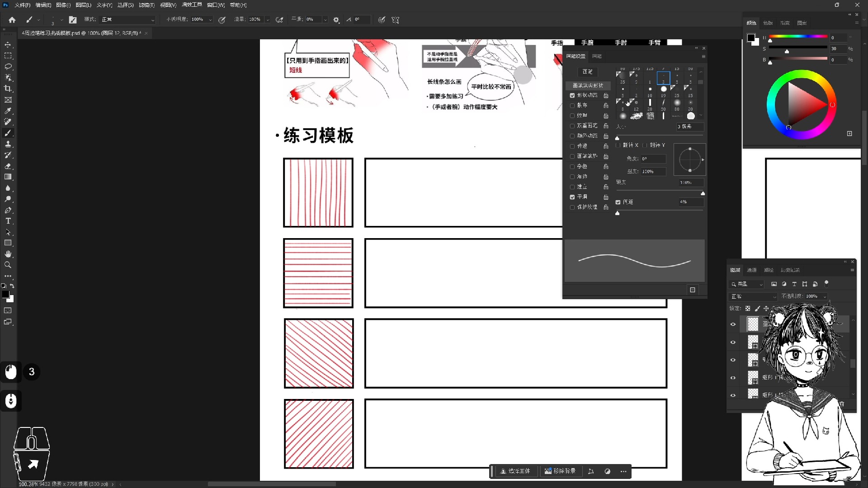Select the Horizontal Type tool
Image resolution: width=868 pixels, height=488 pixels.
point(8,221)
